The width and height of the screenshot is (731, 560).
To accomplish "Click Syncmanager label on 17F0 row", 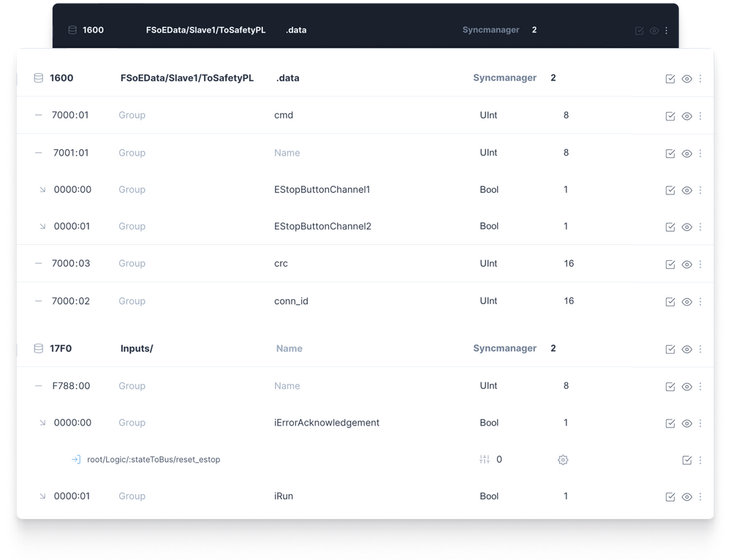I will pyautogui.click(x=505, y=348).
